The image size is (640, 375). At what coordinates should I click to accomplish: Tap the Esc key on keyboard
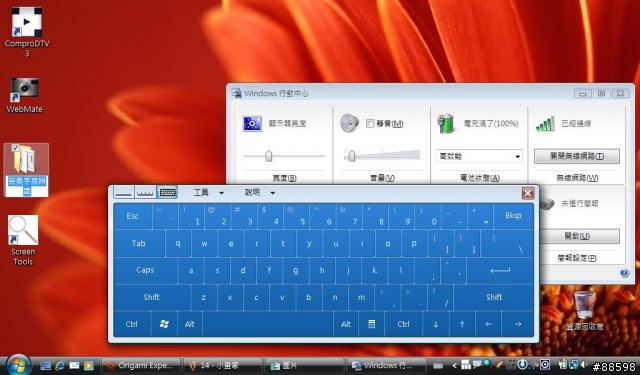132,216
